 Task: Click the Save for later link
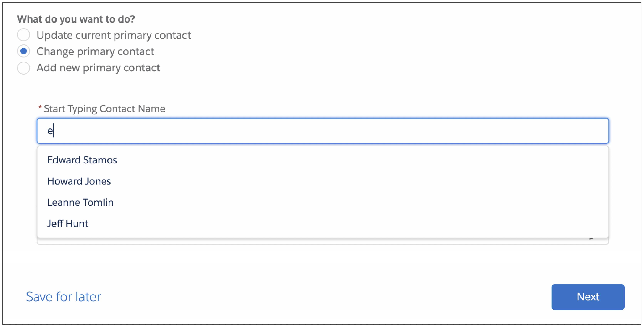[x=63, y=297]
